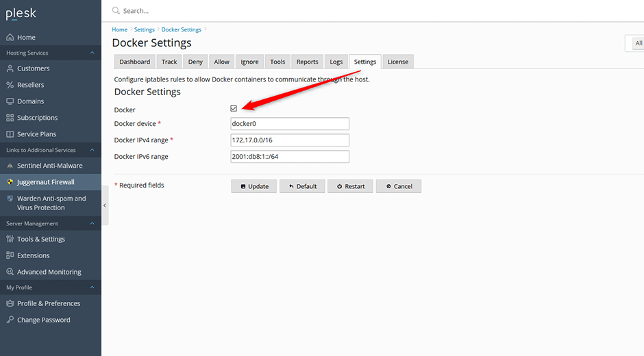Uncheck the Docker checkbox
The image size is (644, 356).
click(234, 108)
